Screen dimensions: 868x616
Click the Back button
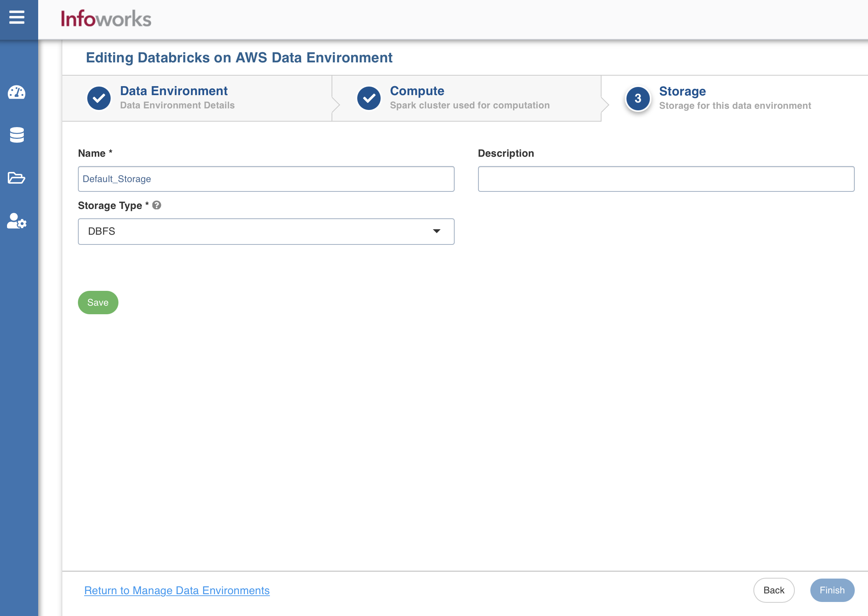pyautogui.click(x=774, y=590)
